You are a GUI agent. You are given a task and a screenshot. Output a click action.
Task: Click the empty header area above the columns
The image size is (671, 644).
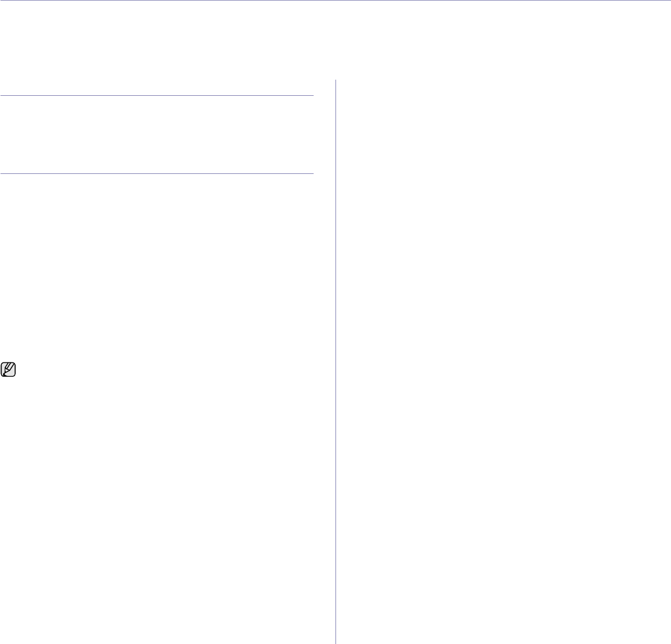335,40
